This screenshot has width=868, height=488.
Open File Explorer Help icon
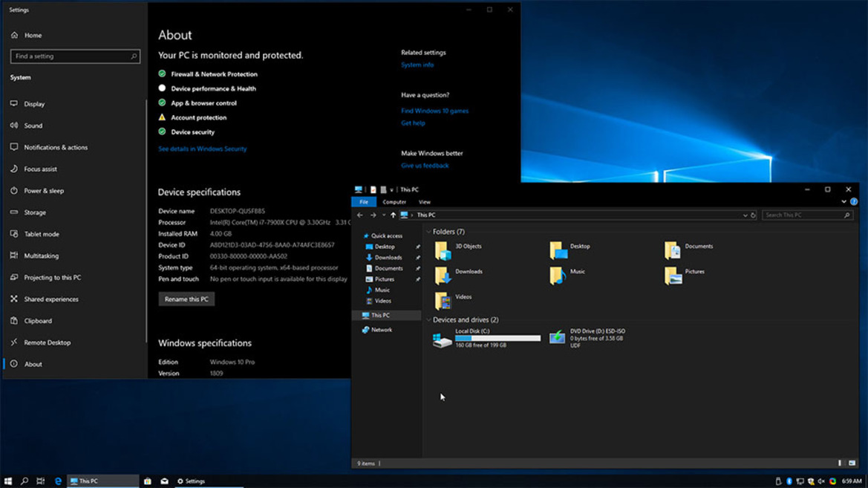[854, 201]
